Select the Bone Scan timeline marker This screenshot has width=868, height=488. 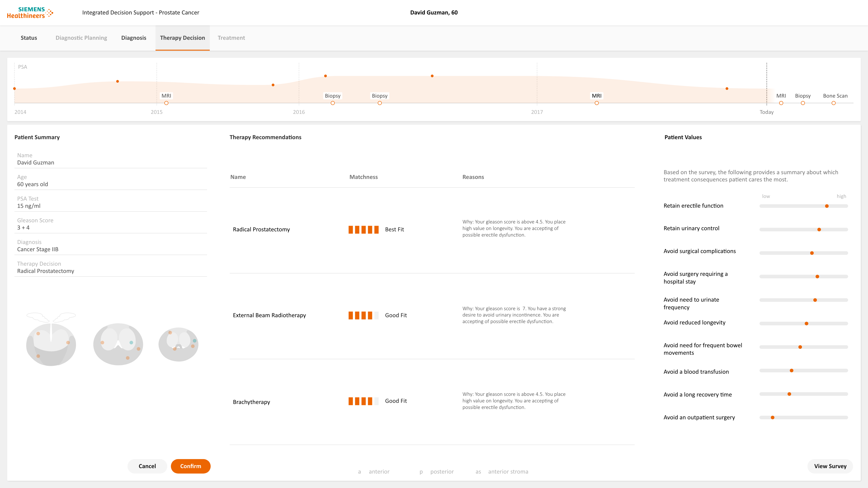click(x=834, y=103)
